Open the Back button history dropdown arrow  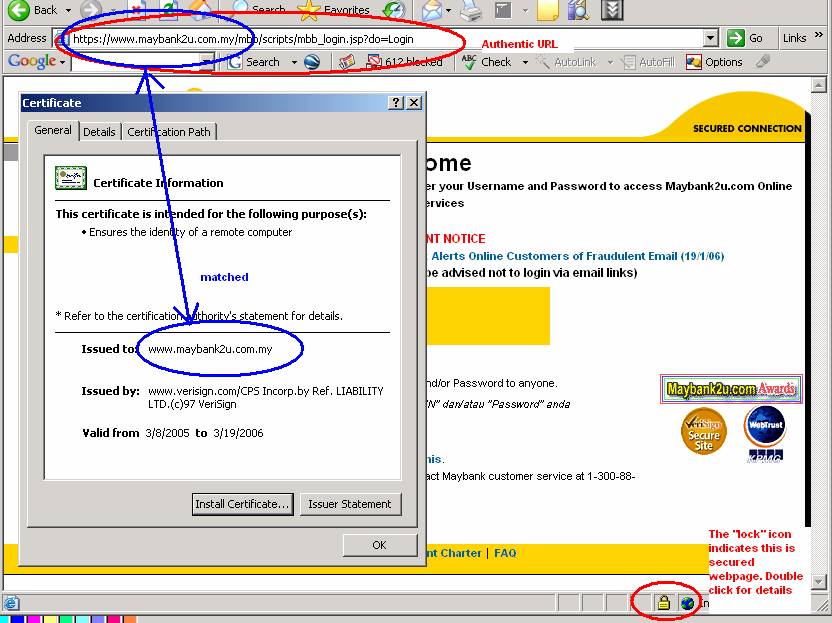(x=68, y=10)
